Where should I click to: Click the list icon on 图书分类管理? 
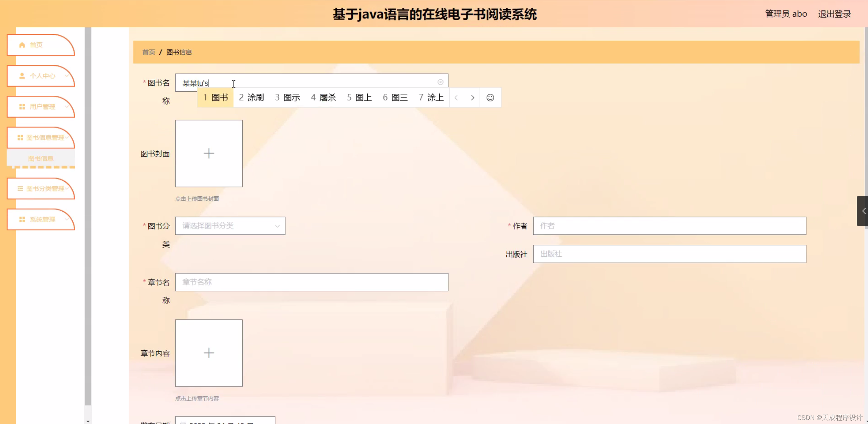click(x=19, y=188)
